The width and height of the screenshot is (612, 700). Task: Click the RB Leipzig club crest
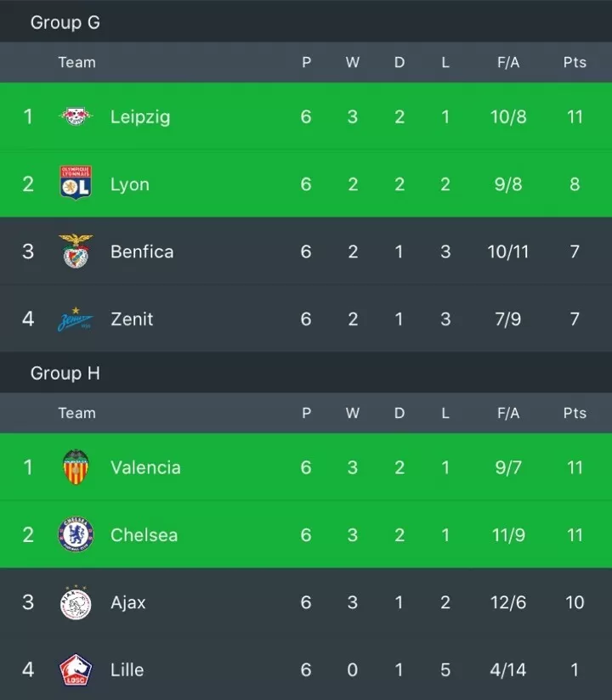76,116
